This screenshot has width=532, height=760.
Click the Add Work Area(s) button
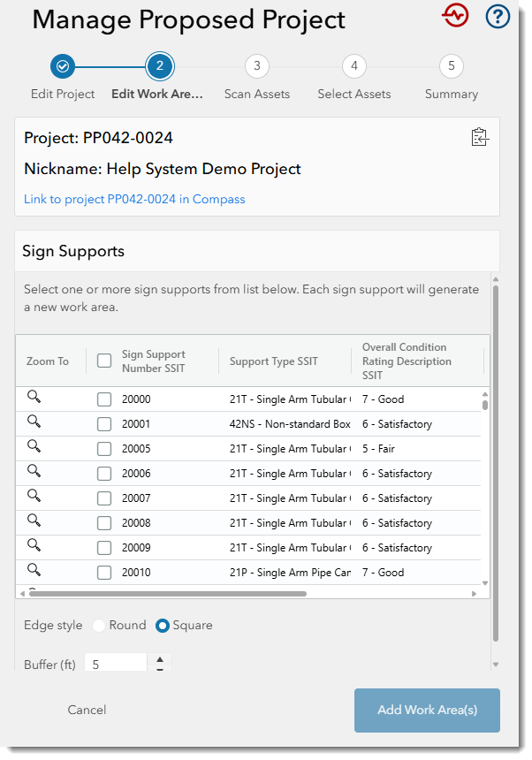click(x=427, y=711)
